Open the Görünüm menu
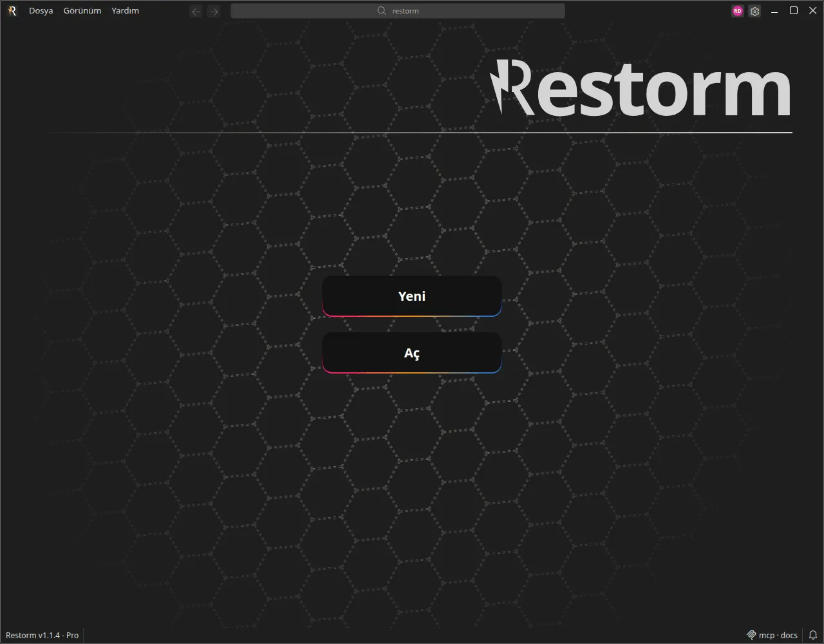The width and height of the screenshot is (824, 644). click(x=82, y=11)
